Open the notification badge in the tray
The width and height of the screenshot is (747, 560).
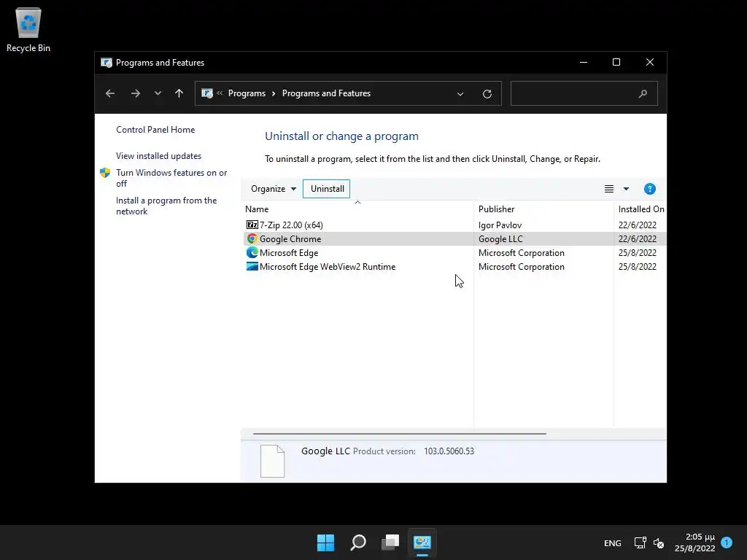click(727, 542)
